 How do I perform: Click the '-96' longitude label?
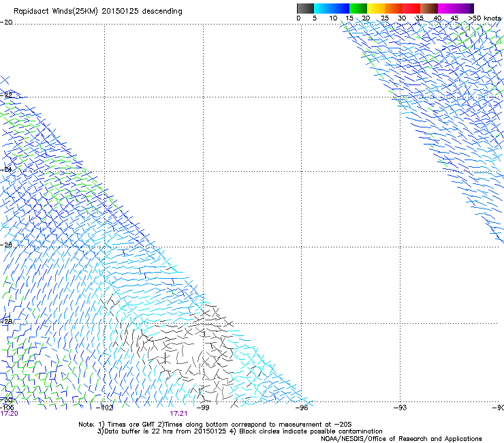pyautogui.click(x=302, y=408)
